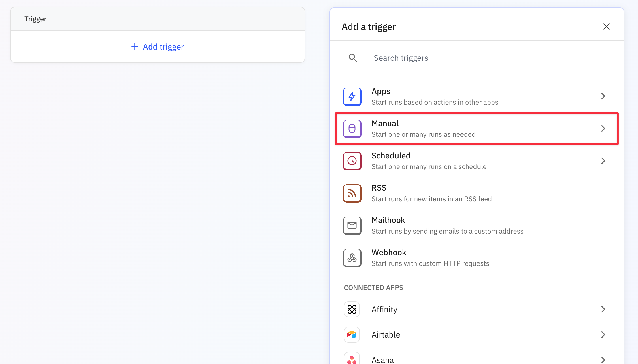Expand the Scheduled trigger chevron
The image size is (638, 364).
[603, 161]
